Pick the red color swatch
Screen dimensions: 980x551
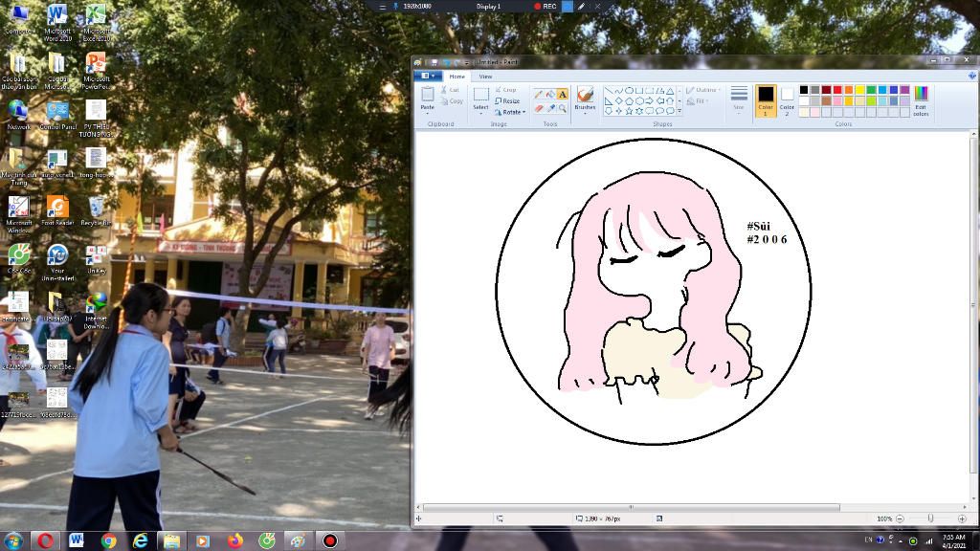[x=837, y=90]
